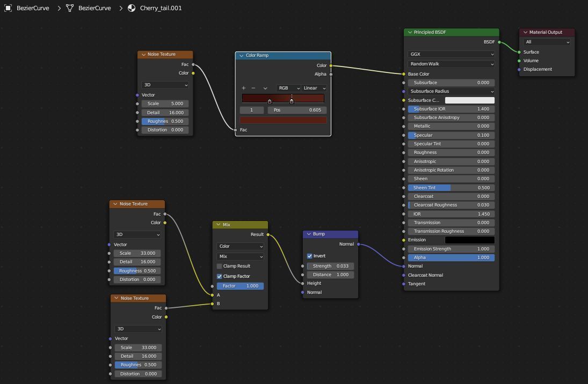The height and width of the screenshot is (384, 588).
Task: Click Color Ramp selected stop color swatch
Action: 283,120
